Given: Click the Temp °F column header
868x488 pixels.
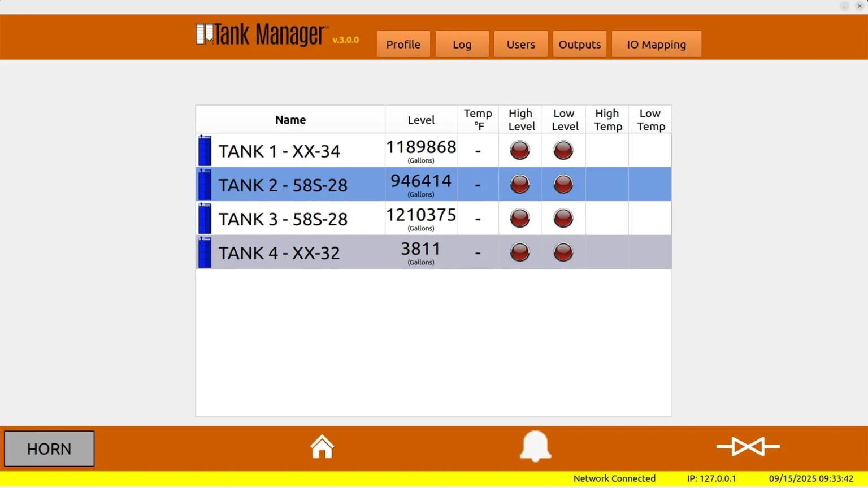Looking at the screenshot, I should coord(478,120).
